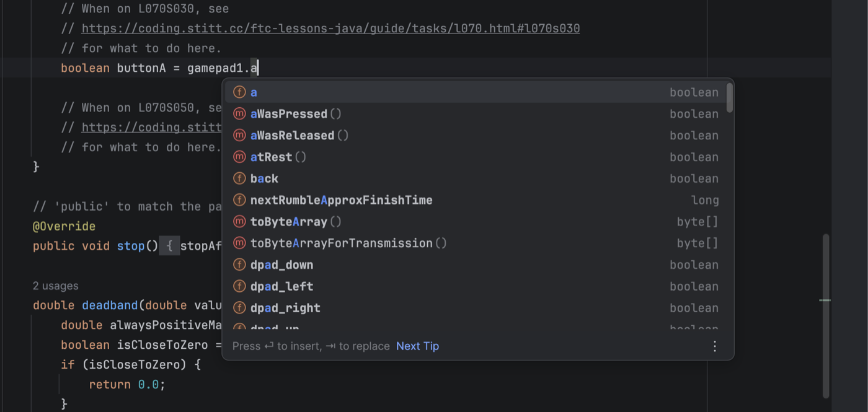Select the field icon beside 'a' suggestion
Screen dimensions: 868x412
coord(239,92)
